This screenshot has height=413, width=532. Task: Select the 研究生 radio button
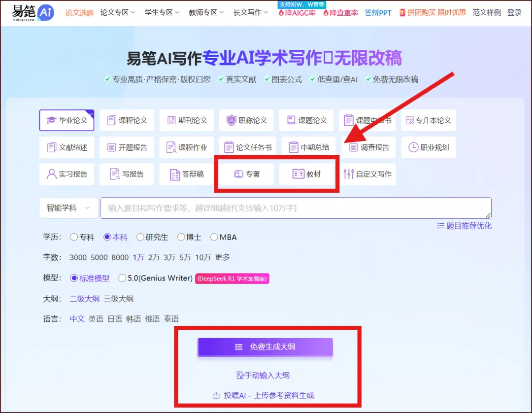click(x=140, y=237)
